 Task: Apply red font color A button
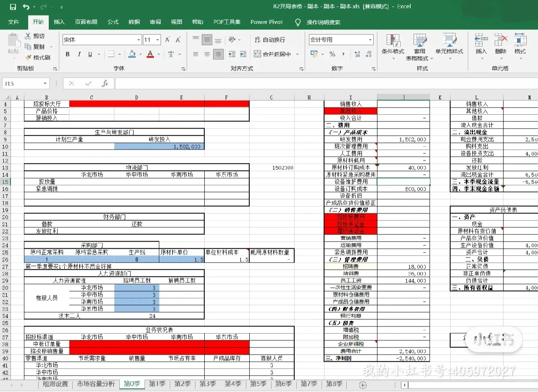click(150, 54)
